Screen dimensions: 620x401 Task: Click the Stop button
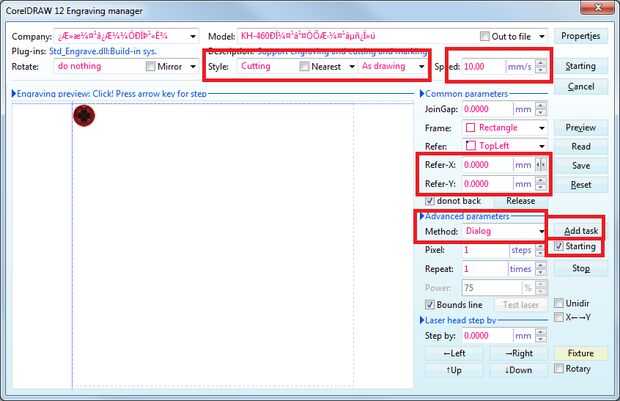[x=580, y=269]
